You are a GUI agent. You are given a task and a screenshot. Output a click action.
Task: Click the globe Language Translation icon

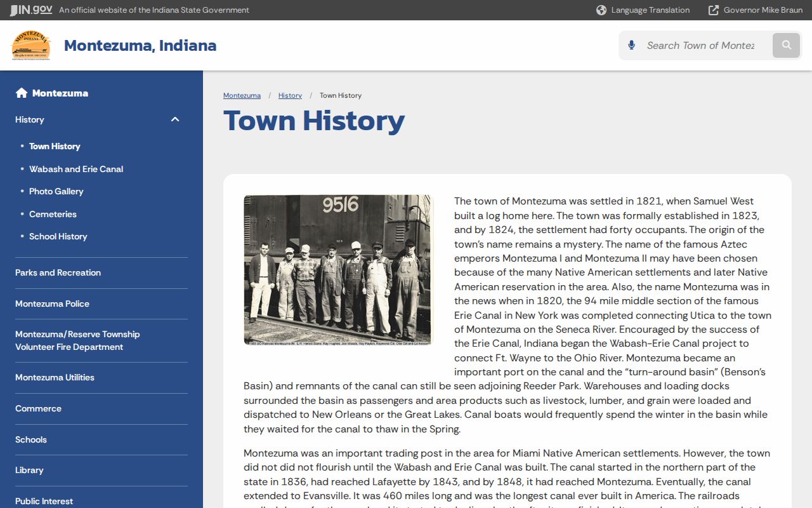tap(601, 10)
